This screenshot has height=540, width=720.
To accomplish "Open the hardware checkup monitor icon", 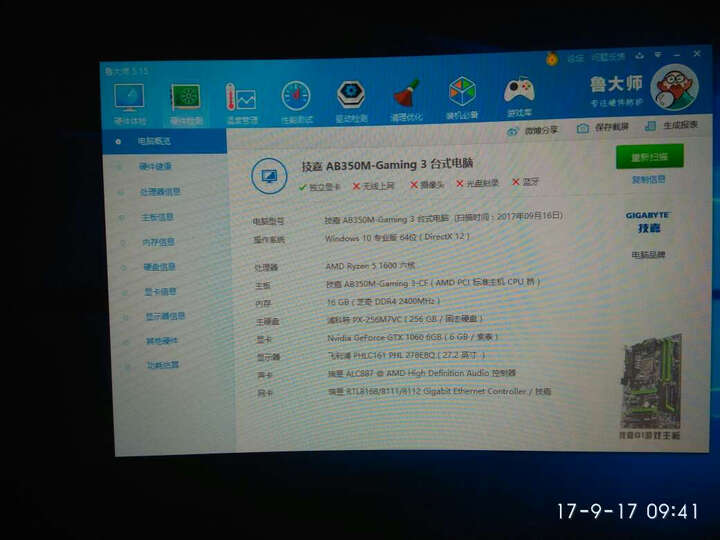I will tap(129, 98).
